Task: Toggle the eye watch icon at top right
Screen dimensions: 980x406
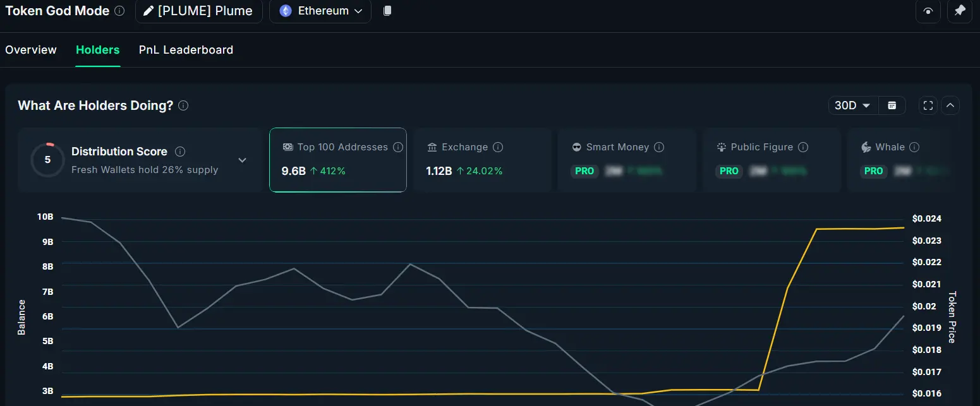Action: (x=928, y=11)
